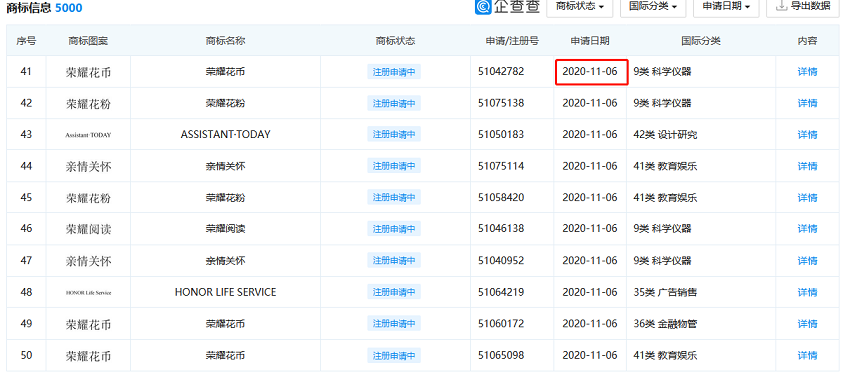
Task: Open 详情 for row 46 荣耀阅读
Action: 807,229
